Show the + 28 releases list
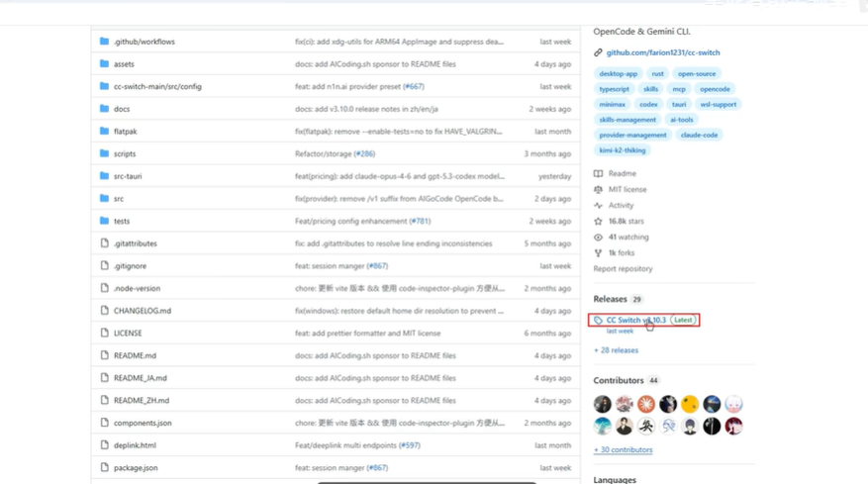Viewport: 868px width, 484px height. pos(616,350)
